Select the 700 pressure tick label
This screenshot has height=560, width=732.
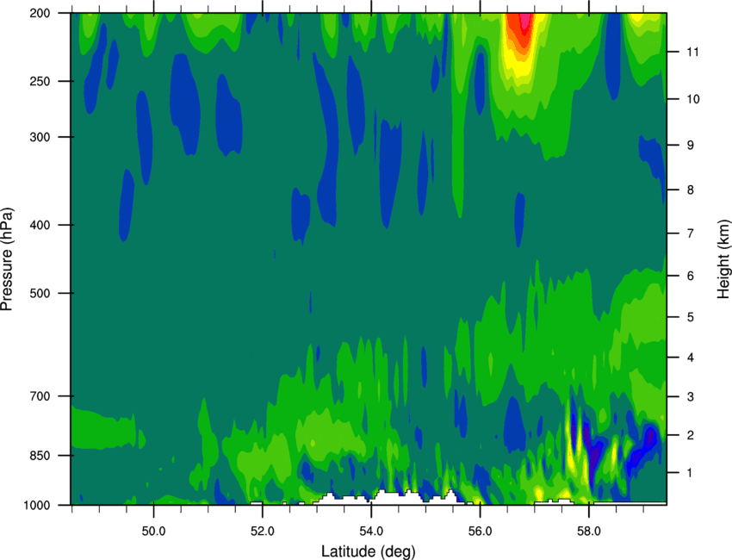pyautogui.click(x=40, y=396)
